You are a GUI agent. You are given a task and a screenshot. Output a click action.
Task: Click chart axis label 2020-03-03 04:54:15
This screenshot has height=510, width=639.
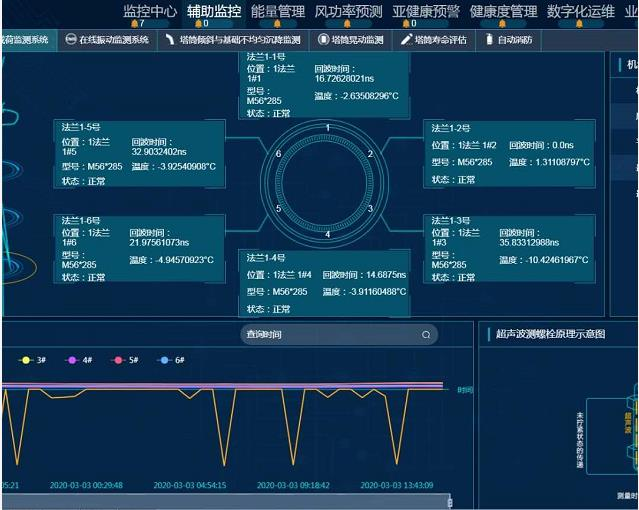click(190, 486)
